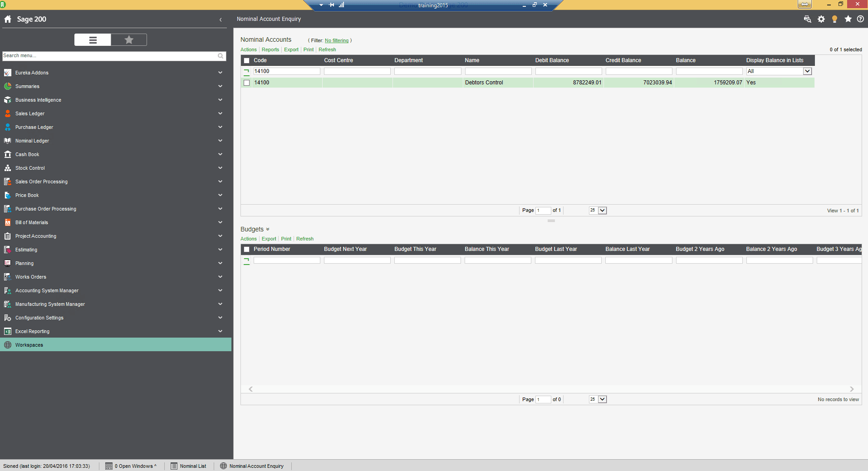Screen dimensions: 868x471
Task: Expand the Purchase Ledger menu
Action: coord(220,127)
